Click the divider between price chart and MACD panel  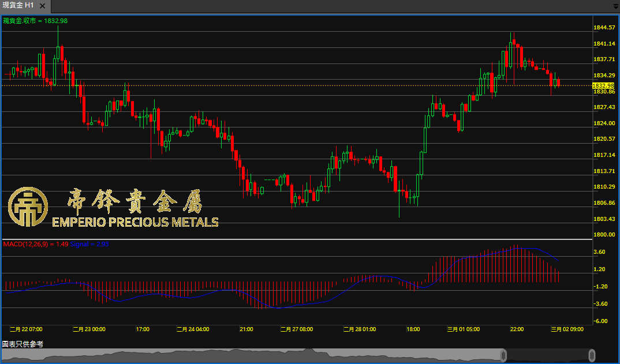point(297,239)
